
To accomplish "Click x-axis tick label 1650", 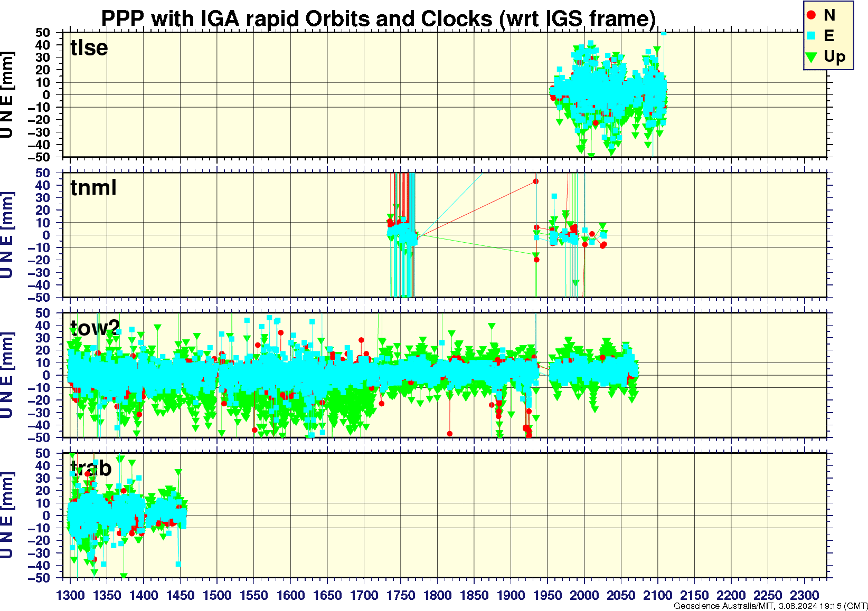I will point(327,595).
